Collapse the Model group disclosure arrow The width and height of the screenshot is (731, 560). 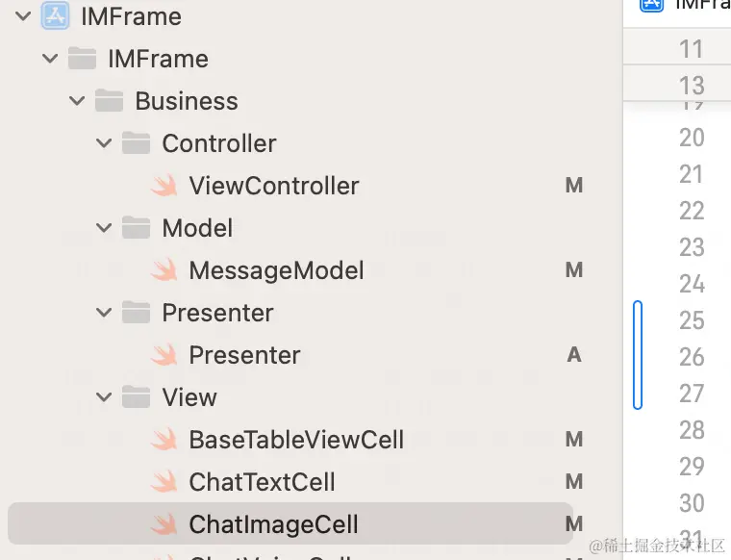pos(104,228)
